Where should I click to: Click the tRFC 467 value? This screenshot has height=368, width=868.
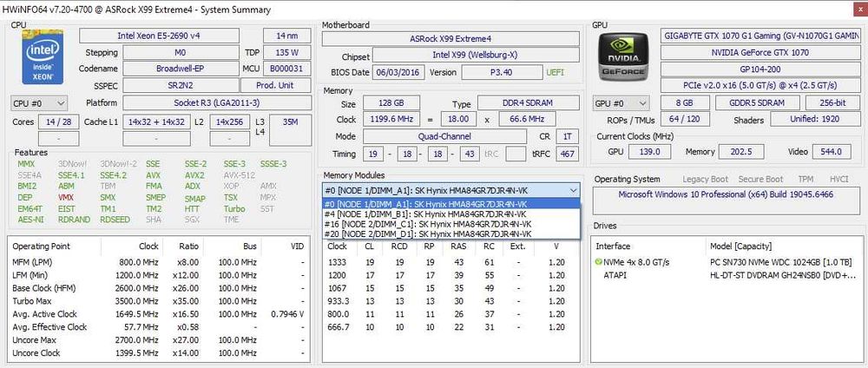coord(568,154)
